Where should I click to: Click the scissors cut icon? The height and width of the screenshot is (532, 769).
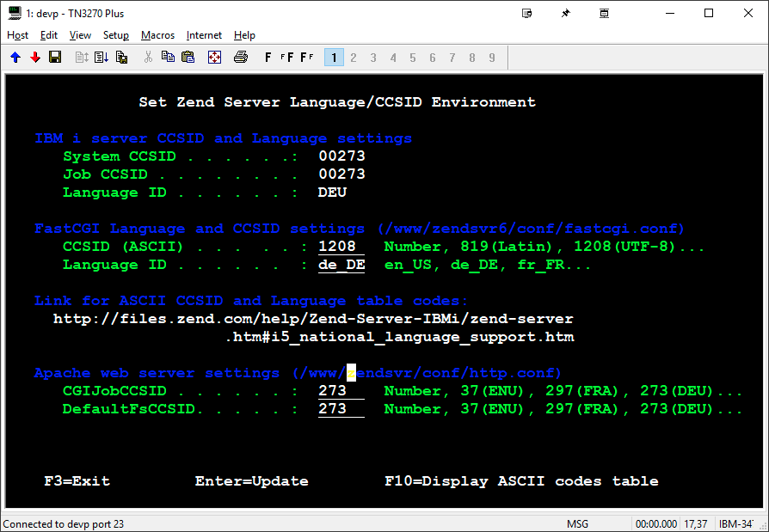point(148,58)
